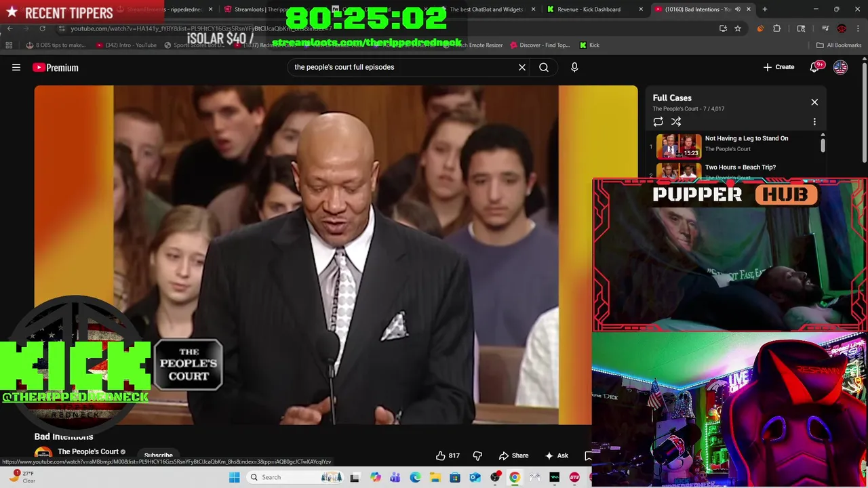Open Microsoft Store from taskbar

click(x=455, y=477)
